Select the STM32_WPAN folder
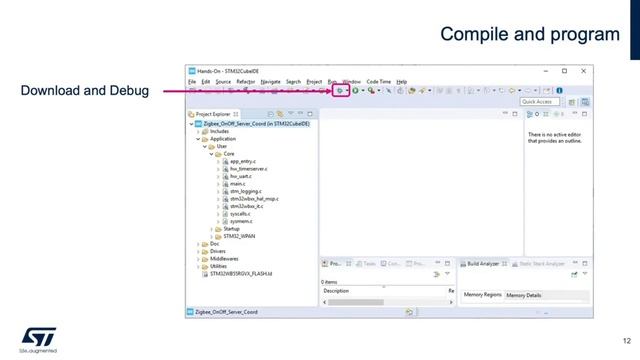Image resolution: width=640 pixels, height=360 pixels. 239,236
